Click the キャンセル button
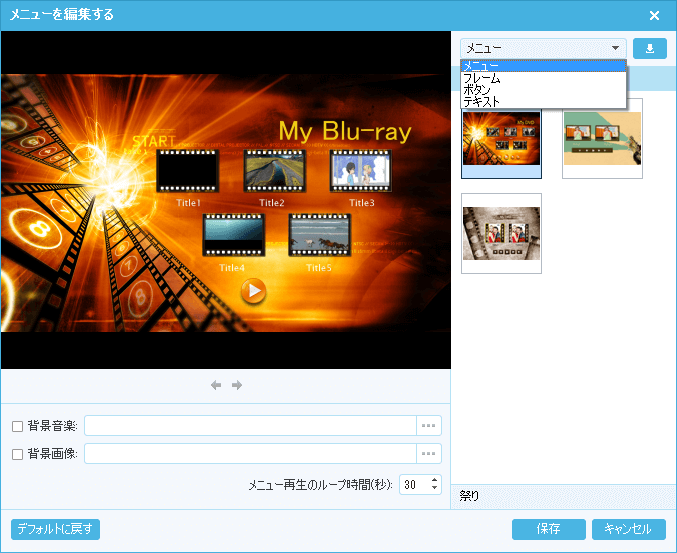 (628, 529)
